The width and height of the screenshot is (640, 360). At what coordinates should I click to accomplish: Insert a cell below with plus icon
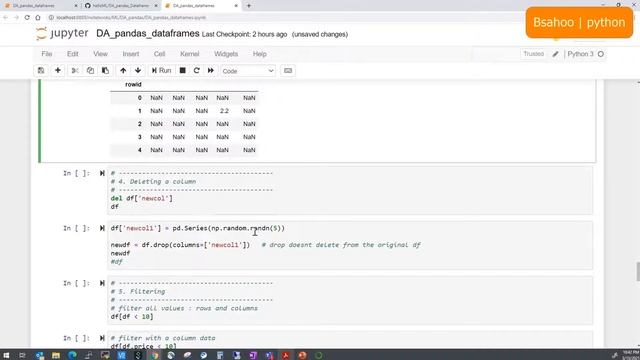[58, 71]
